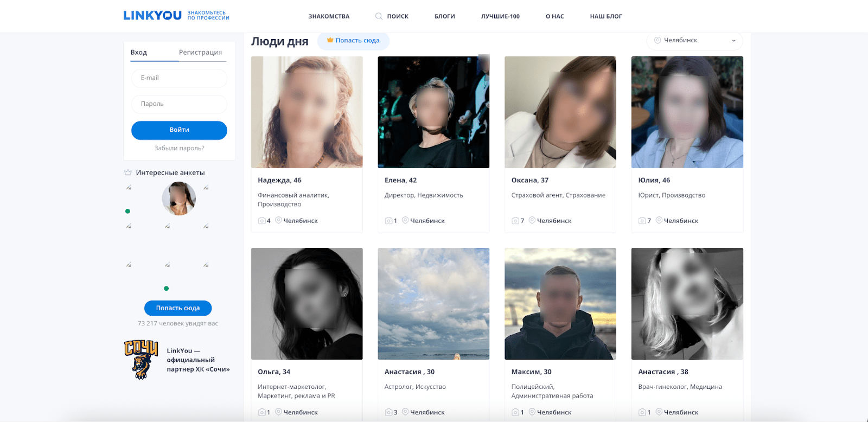The height and width of the screenshot is (422, 868).
Task: Open the city dropdown chevron arrow
Action: pyautogui.click(x=733, y=41)
